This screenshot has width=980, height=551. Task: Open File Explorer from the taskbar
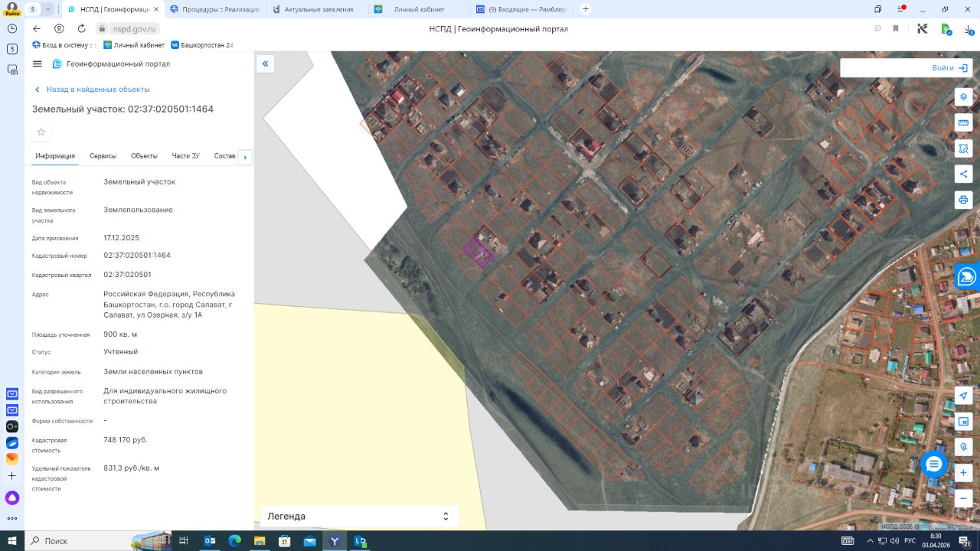[260, 541]
